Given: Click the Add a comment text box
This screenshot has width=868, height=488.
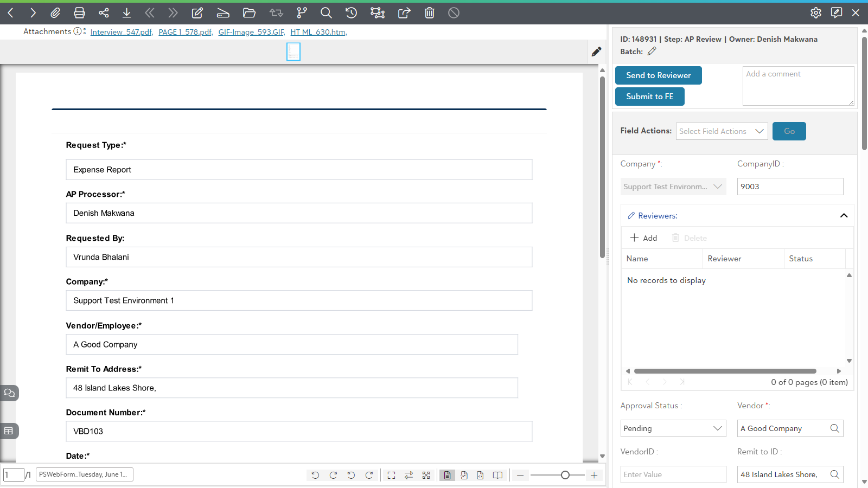Looking at the screenshot, I should (799, 86).
